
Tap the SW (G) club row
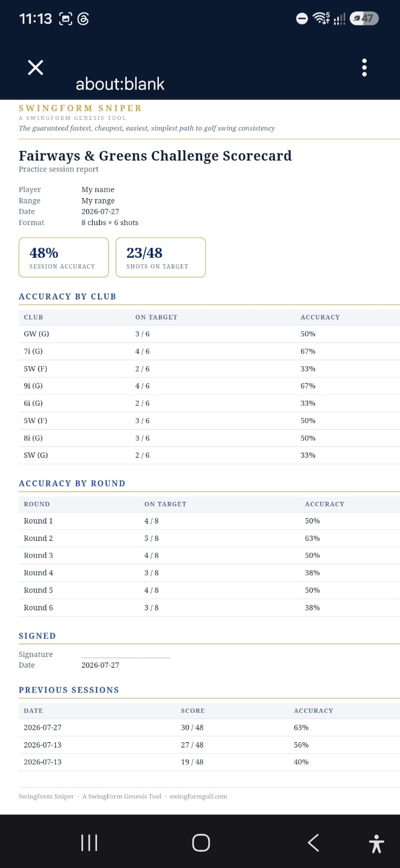pos(209,455)
